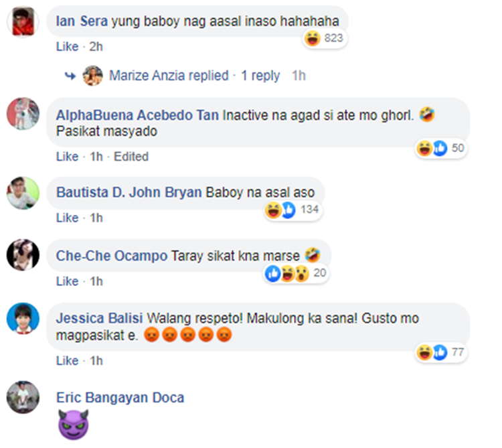Viewport: 502px width, 448px height.
Task: Open the 823 laugh reactions on Ian Sera's comment
Action: (325, 38)
